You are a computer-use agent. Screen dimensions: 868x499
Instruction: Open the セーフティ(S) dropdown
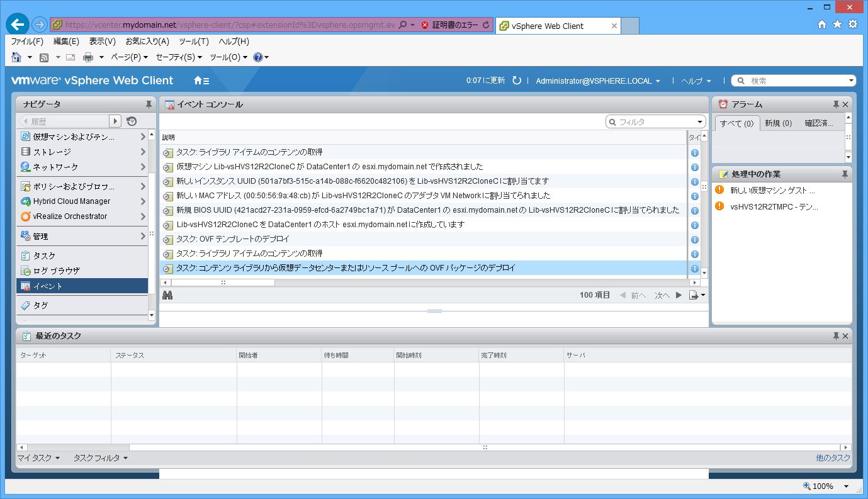pyautogui.click(x=179, y=57)
